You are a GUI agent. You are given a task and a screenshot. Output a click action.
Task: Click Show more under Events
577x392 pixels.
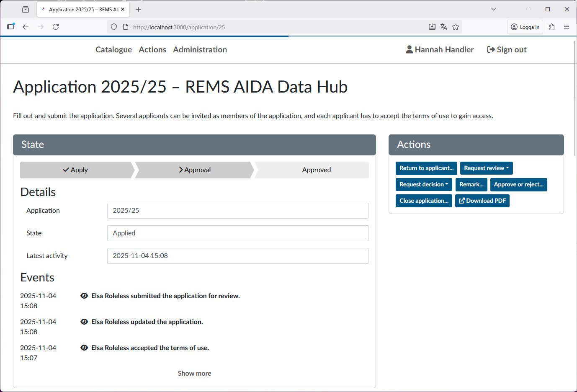(x=194, y=373)
